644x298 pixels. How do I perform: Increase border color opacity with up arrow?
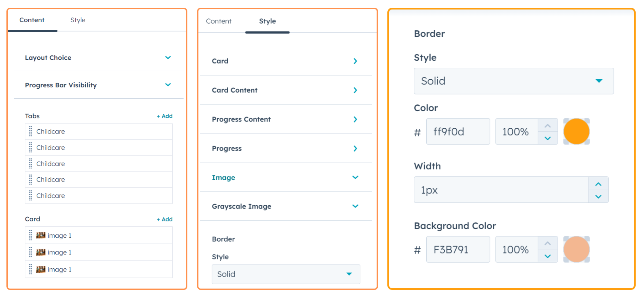(547, 126)
